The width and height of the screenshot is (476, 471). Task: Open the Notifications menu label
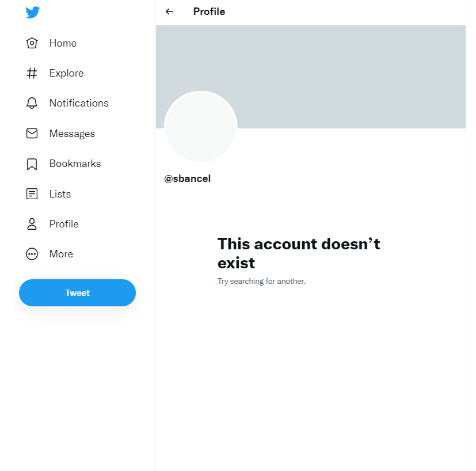79,103
